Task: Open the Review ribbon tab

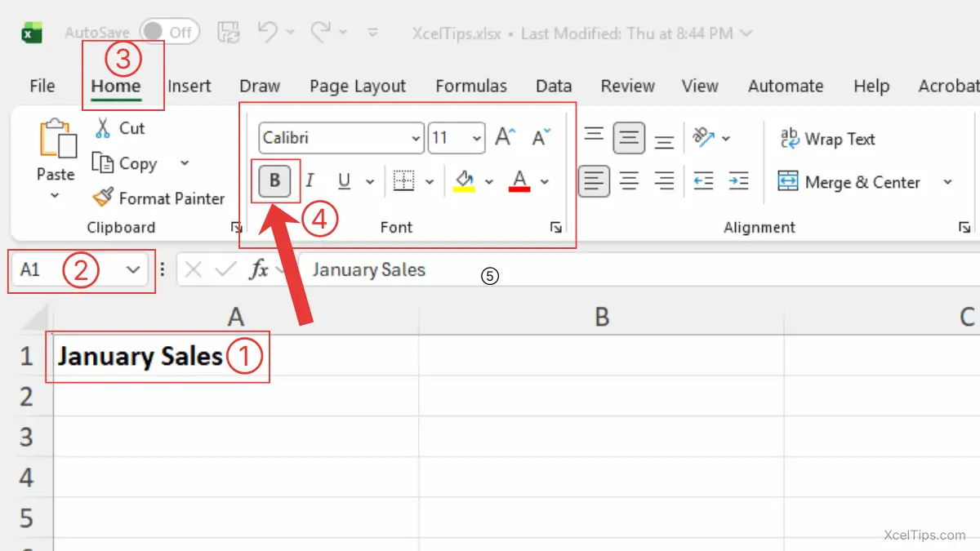Action: pyautogui.click(x=627, y=85)
